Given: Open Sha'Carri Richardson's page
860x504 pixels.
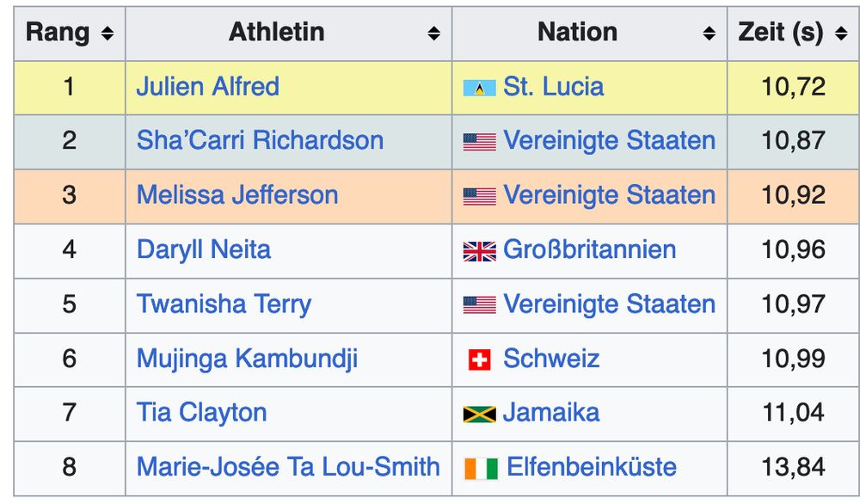Looking at the screenshot, I should pyautogui.click(x=260, y=140).
